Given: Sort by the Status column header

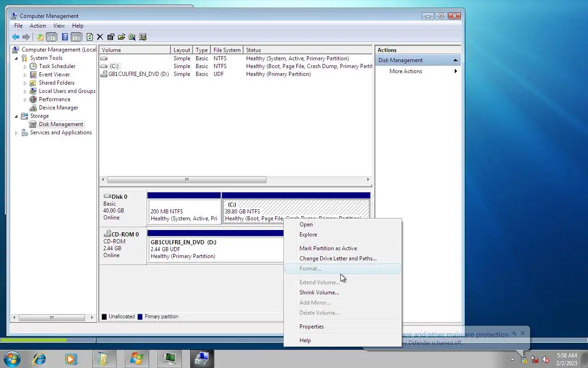Looking at the screenshot, I should (308, 50).
